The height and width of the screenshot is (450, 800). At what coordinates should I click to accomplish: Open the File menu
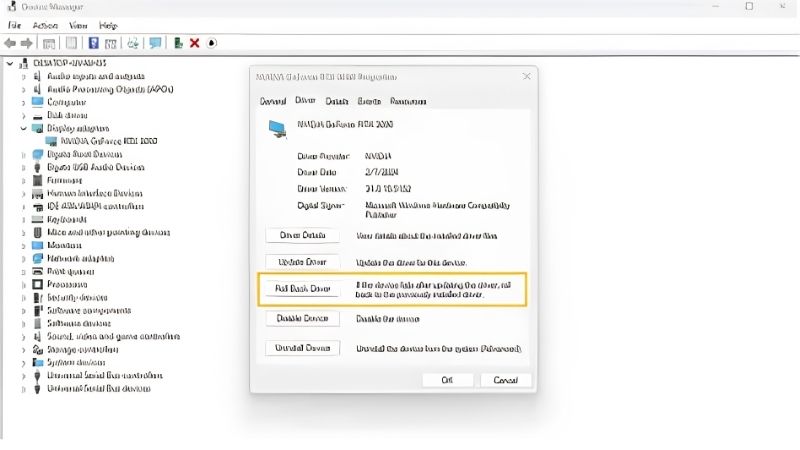14,26
